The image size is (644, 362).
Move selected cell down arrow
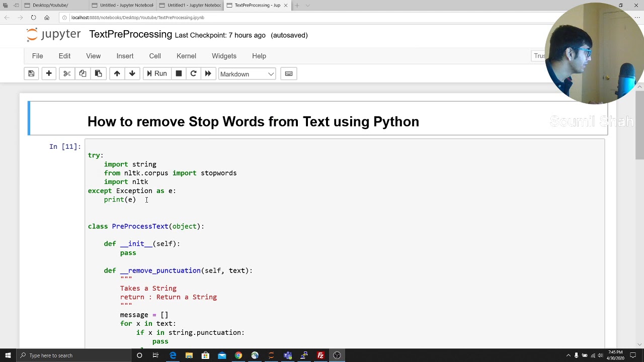[x=132, y=74]
